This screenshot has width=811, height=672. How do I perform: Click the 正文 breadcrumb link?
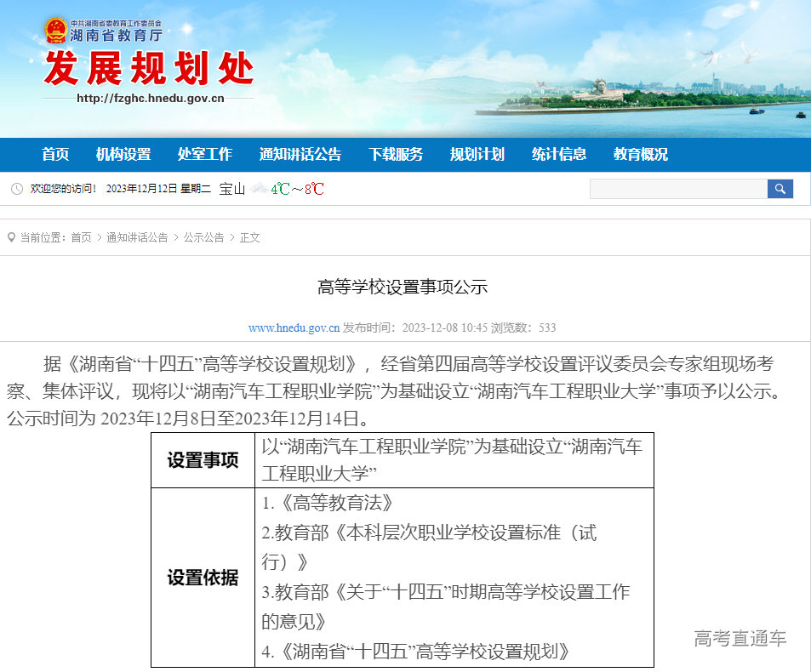pos(250,238)
